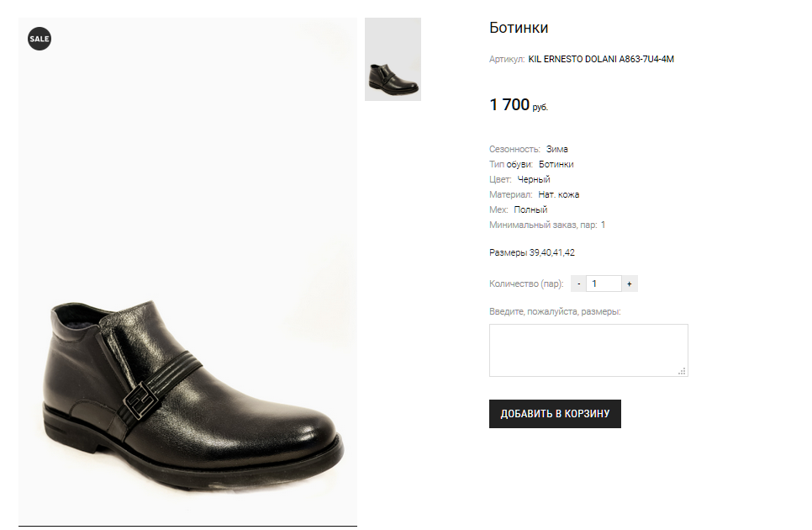Focus the quantity number field
The height and width of the screenshot is (530, 812).
(x=604, y=284)
